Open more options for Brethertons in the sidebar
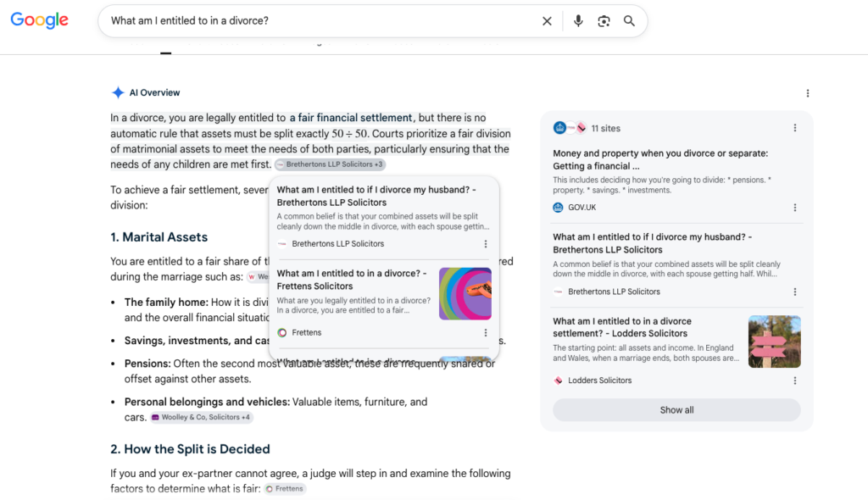 coord(795,292)
